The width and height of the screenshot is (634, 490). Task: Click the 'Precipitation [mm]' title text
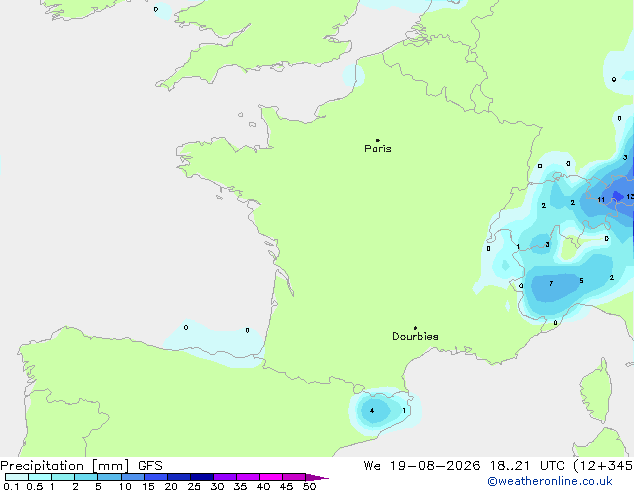(65, 466)
